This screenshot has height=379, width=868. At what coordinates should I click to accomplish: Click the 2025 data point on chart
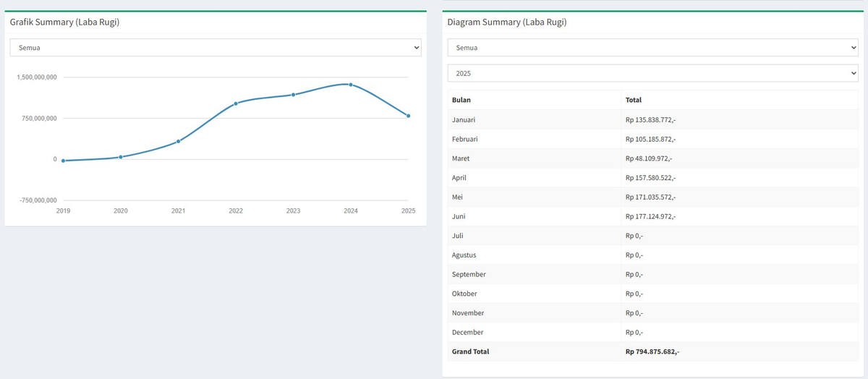click(x=409, y=116)
